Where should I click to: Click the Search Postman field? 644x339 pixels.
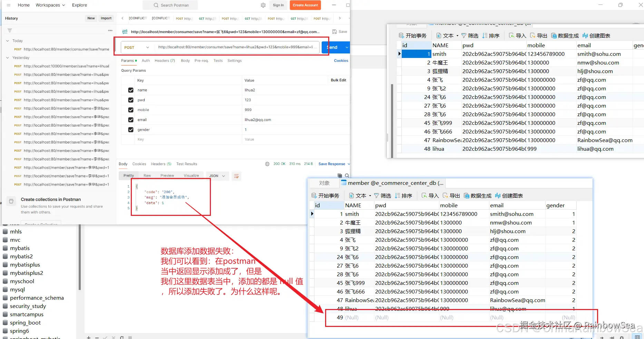pyautogui.click(x=170, y=5)
